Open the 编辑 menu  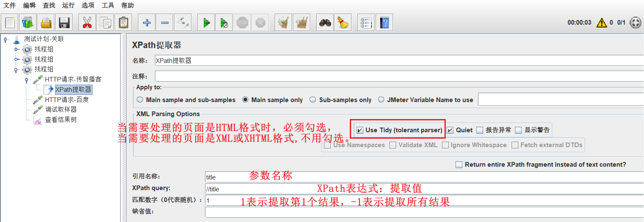(29, 6)
